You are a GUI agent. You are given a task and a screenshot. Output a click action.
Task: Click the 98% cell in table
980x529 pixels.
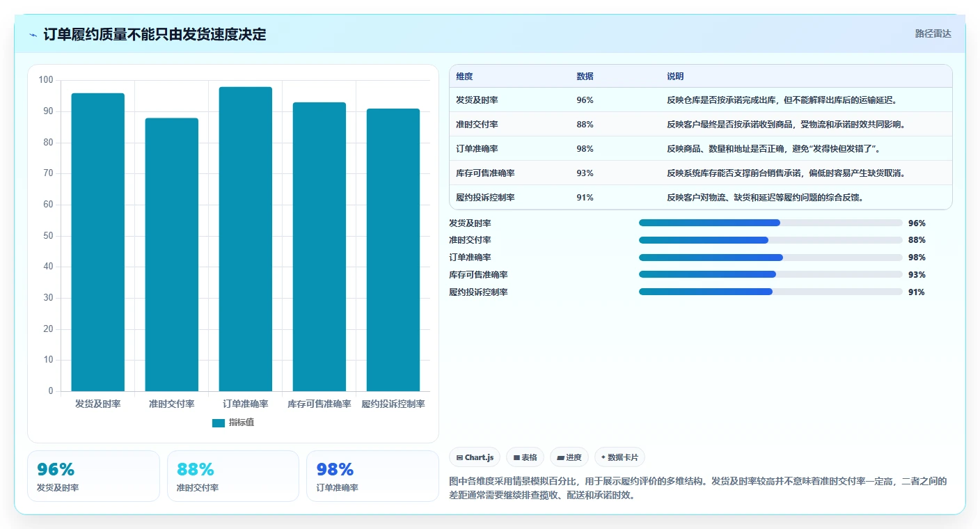[585, 149]
